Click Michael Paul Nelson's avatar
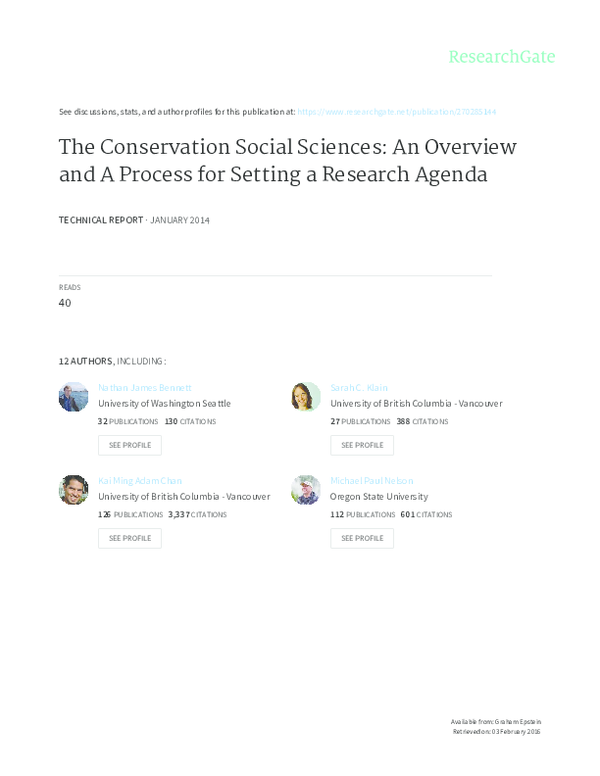The height and width of the screenshot is (776, 600). click(306, 490)
